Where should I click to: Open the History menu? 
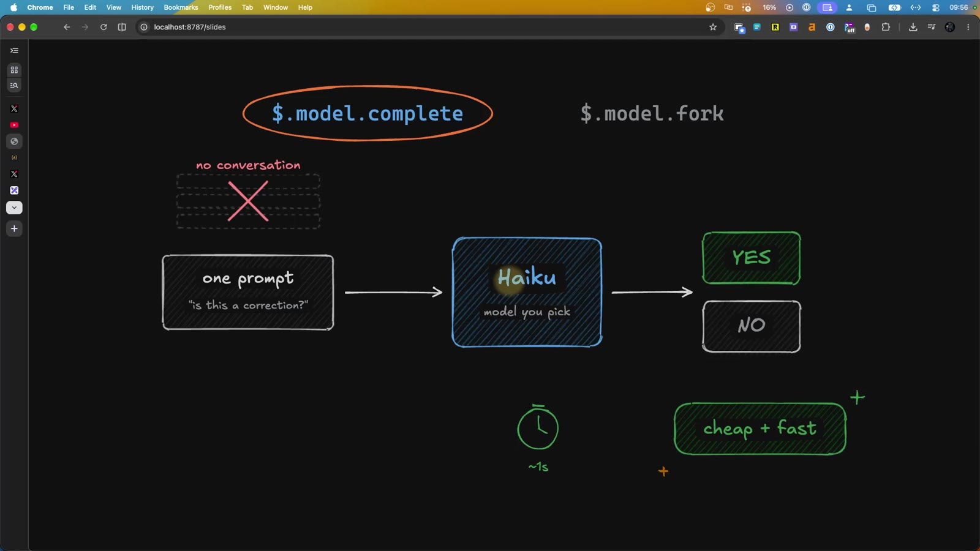click(x=142, y=7)
